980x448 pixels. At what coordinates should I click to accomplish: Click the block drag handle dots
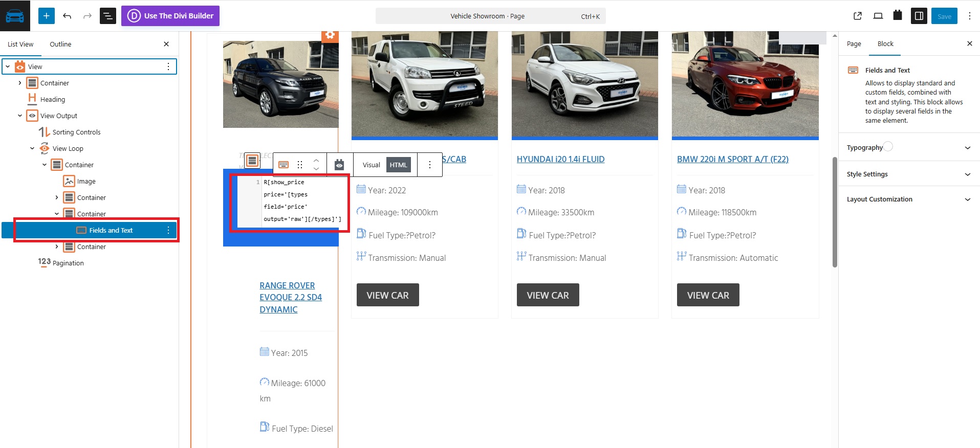(300, 165)
